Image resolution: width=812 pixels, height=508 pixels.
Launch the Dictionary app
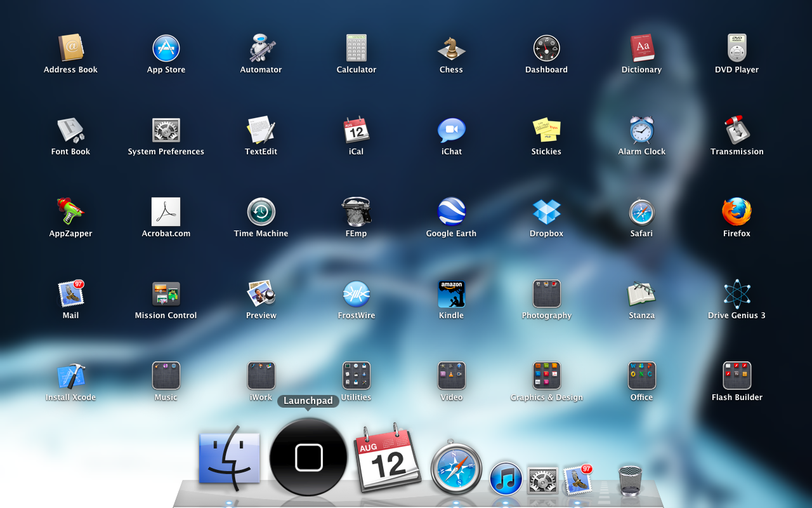[642, 48]
